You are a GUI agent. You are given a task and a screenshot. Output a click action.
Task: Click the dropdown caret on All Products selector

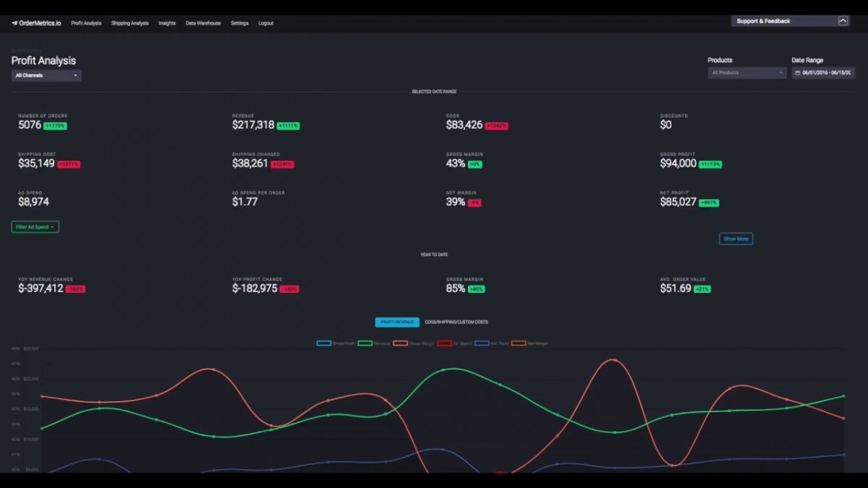click(x=780, y=72)
